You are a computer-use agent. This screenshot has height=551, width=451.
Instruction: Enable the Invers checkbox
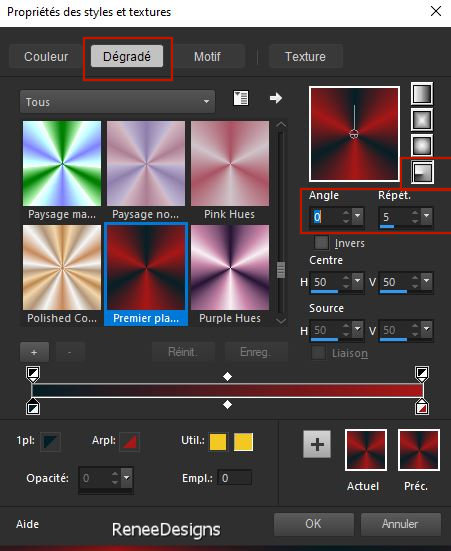[x=321, y=242]
